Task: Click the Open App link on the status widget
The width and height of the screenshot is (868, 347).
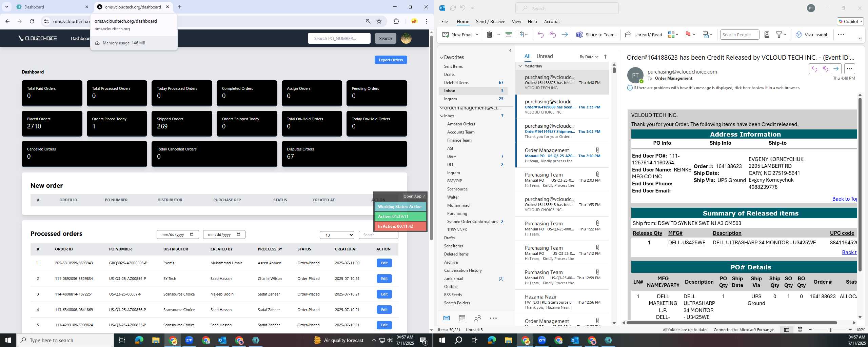Action: (414, 196)
